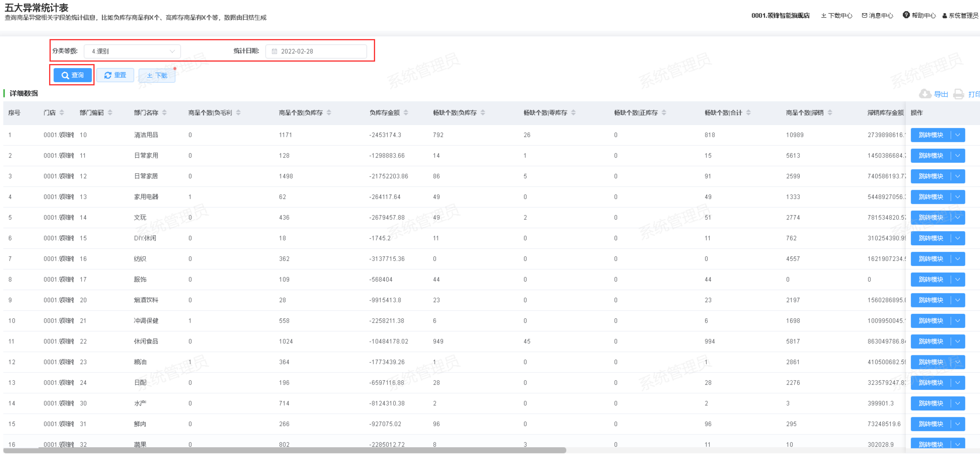Open the 分类等级 dropdown showing 4.课别
980x454 pixels.
pos(132,52)
